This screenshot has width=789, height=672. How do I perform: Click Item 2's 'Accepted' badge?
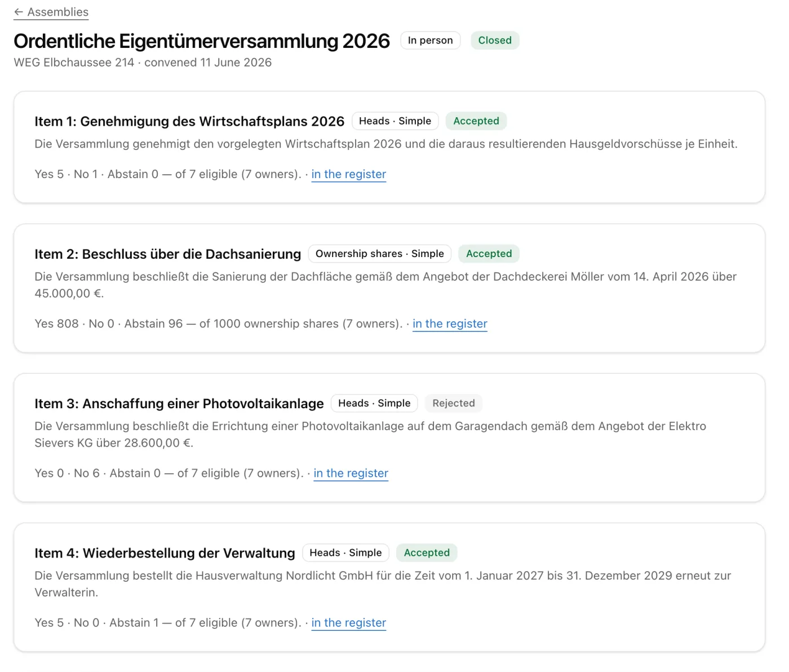pos(489,254)
